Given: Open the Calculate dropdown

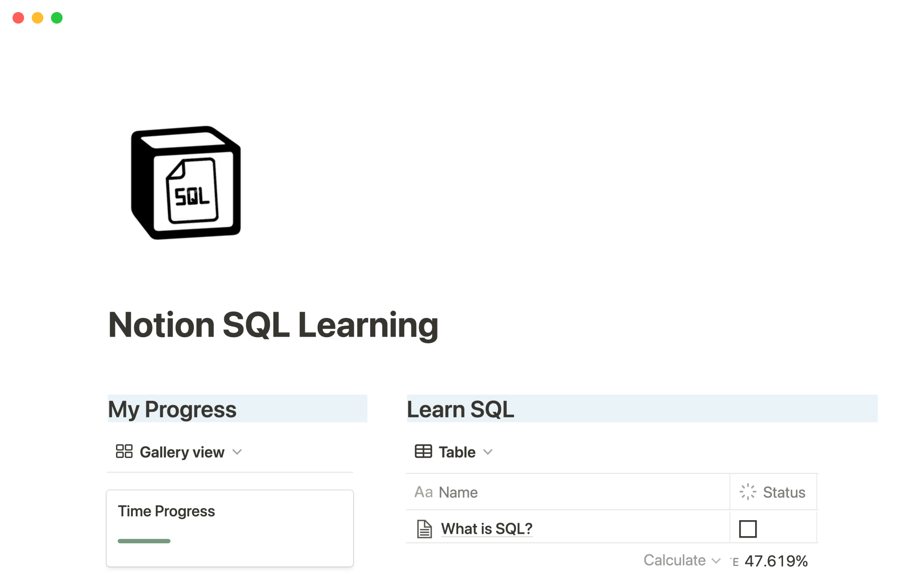Looking at the screenshot, I should [x=681, y=560].
